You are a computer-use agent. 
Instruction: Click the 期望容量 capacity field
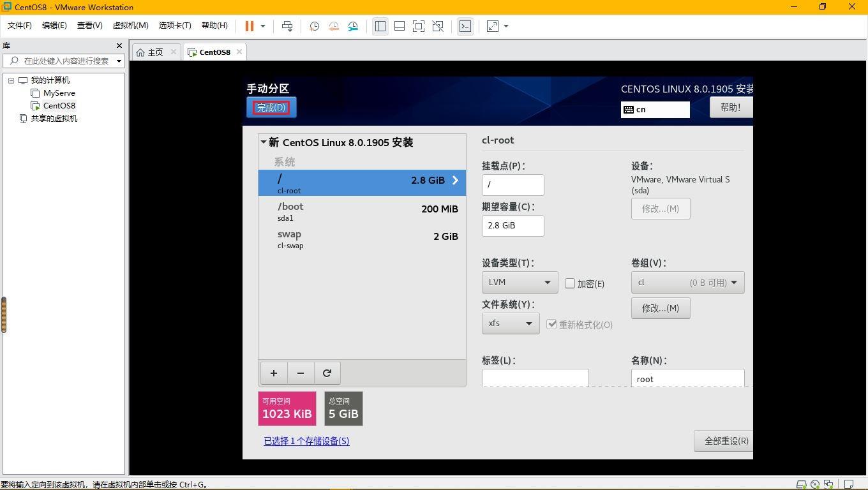513,226
